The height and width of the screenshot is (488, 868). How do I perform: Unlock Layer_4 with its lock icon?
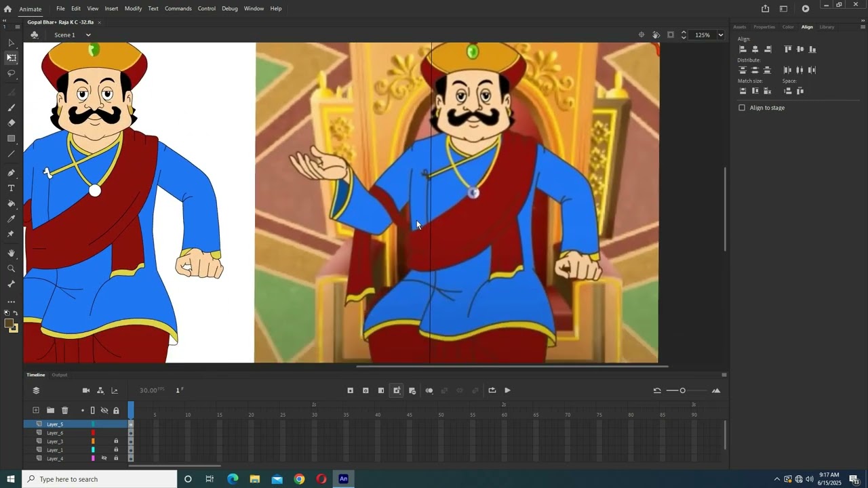pyautogui.click(x=116, y=458)
